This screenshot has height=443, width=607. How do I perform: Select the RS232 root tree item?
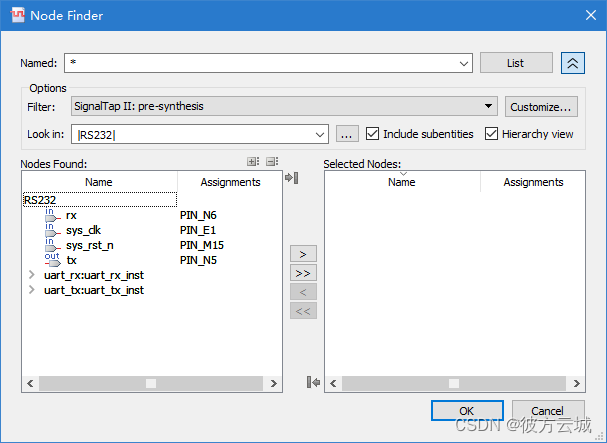100,200
